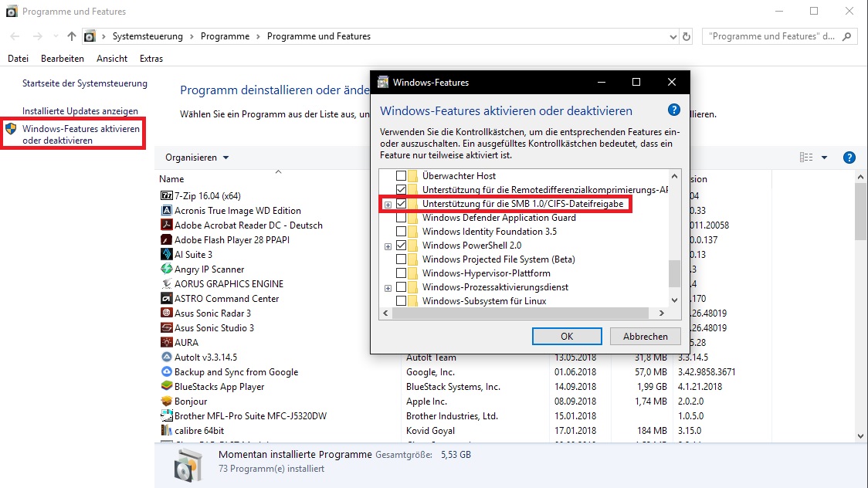Expand the Windows PowerShell 2.0 tree node
868x488 pixels.
pos(388,246)
